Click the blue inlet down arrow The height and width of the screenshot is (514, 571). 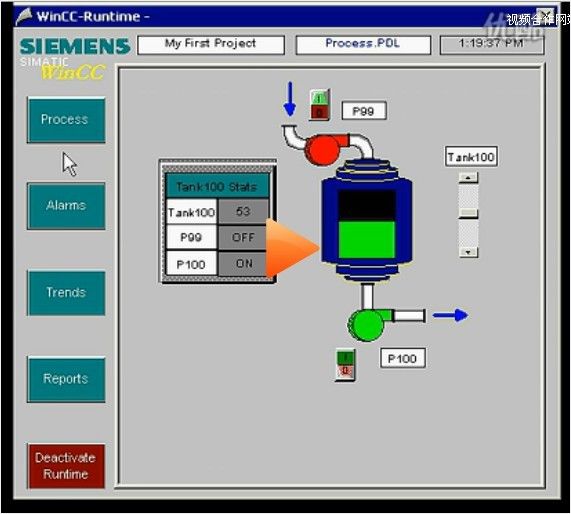(x=290, y=99)
